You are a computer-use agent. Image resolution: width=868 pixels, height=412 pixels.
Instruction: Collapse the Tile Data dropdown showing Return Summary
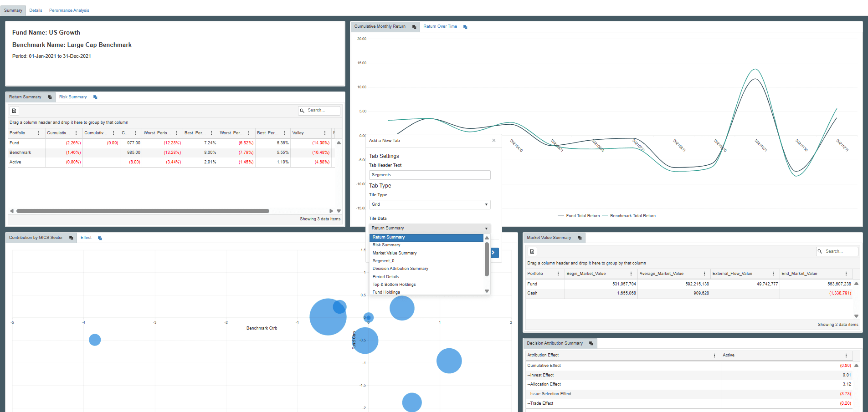[x=430, y=228]
